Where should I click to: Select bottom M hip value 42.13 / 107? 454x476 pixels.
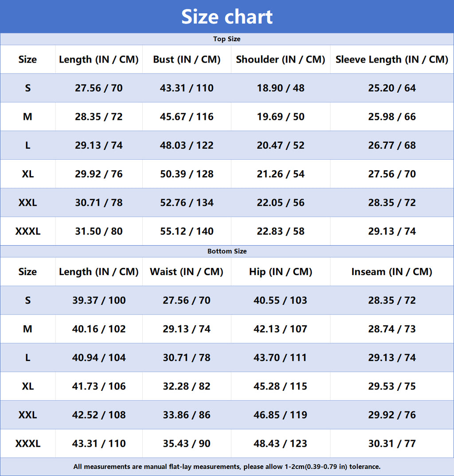pos(280,329)
